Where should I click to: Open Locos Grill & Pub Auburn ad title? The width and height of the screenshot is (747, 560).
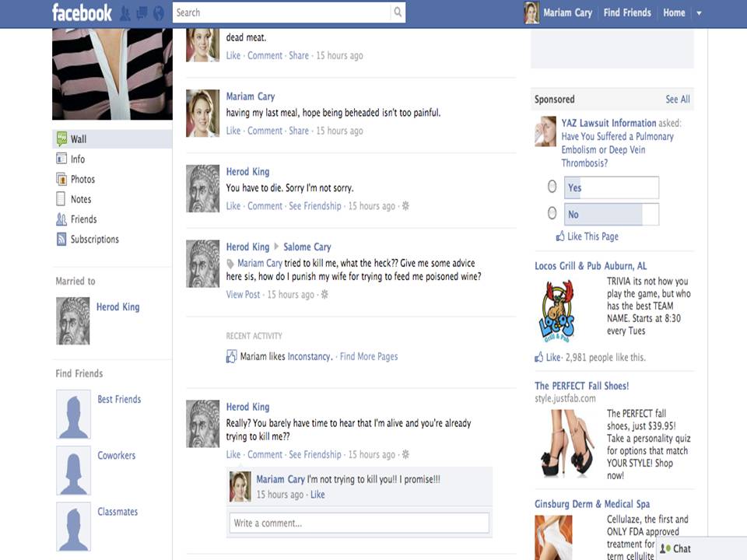click(591, 266)
